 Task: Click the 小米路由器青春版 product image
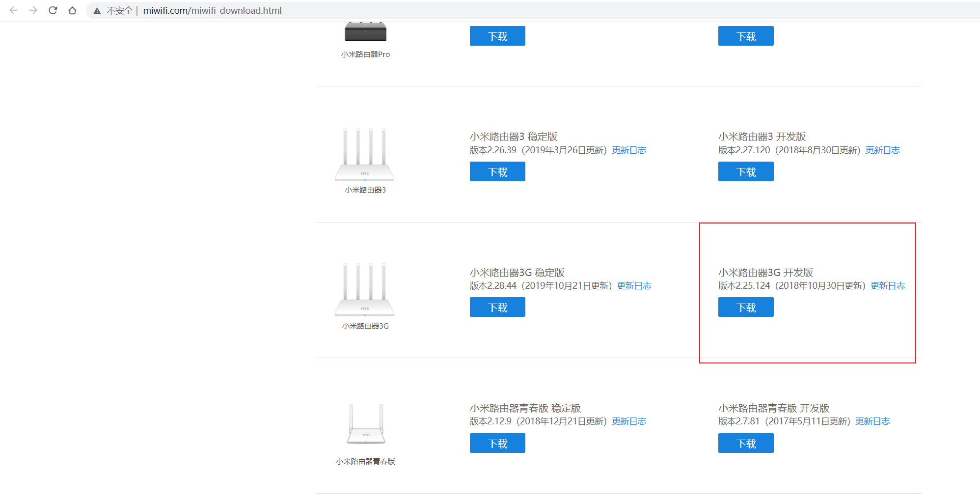click(366, 424)
